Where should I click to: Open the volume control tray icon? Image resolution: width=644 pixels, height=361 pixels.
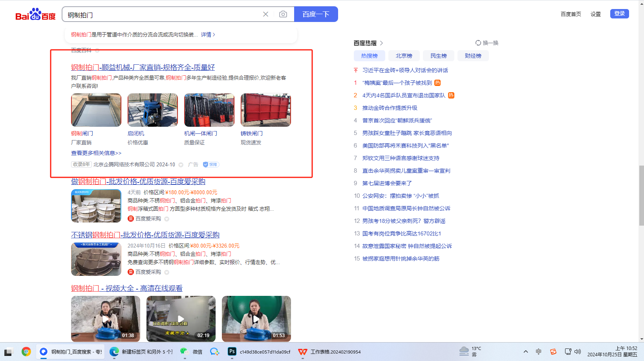point(578,352)
